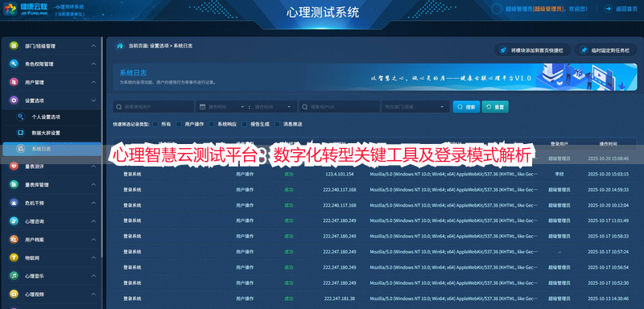This screenshot has width=644, height=309.
Task: Click the 个人设置选项 icon
Action: point(20,117)
